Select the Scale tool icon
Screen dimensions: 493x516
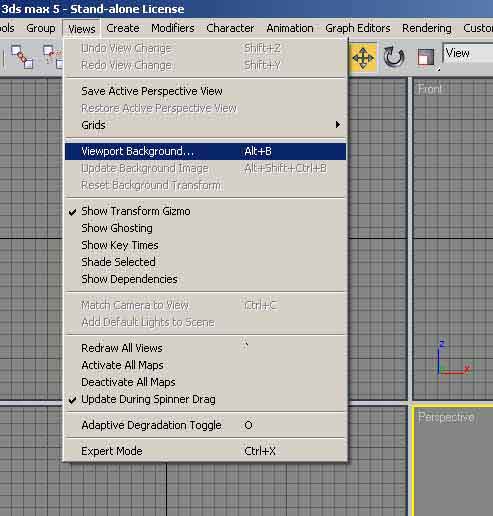click(426, 57)
